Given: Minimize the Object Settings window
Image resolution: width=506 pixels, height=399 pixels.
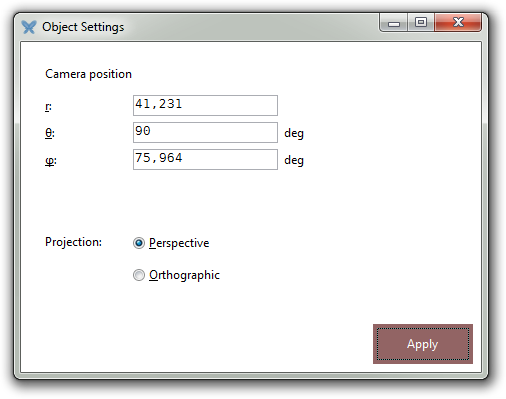Looking at the screenshot, I should click(394, 23).
